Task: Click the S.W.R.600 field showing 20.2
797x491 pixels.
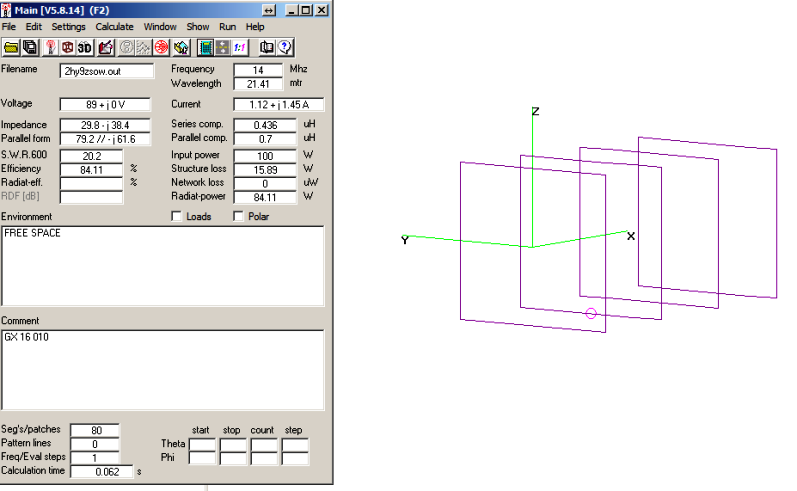Action: 91,156
